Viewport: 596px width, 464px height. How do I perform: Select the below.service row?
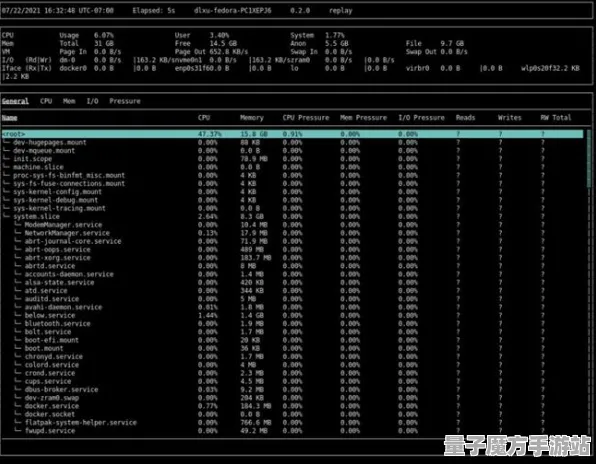292,315
